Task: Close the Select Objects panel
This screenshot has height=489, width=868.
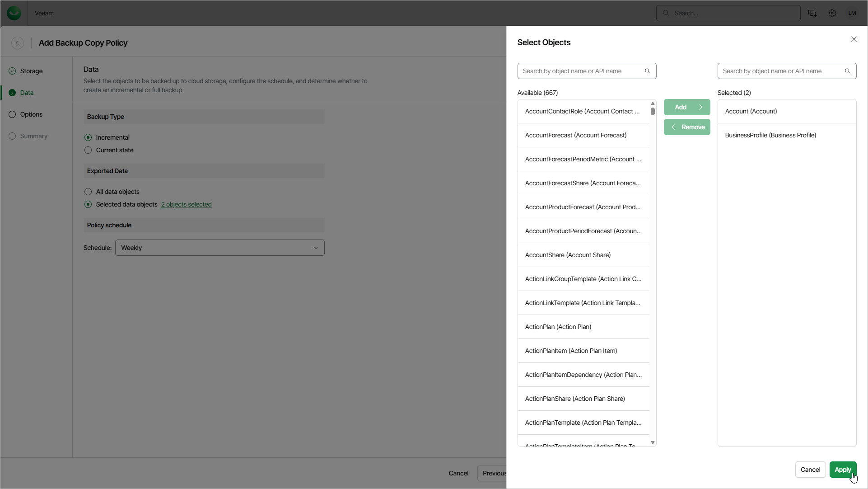Action: pos(854,39)
